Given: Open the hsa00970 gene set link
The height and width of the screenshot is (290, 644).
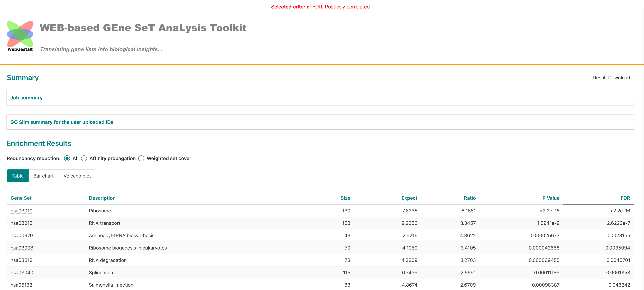Looking at the screenshot, I should [x=22, y=235].
